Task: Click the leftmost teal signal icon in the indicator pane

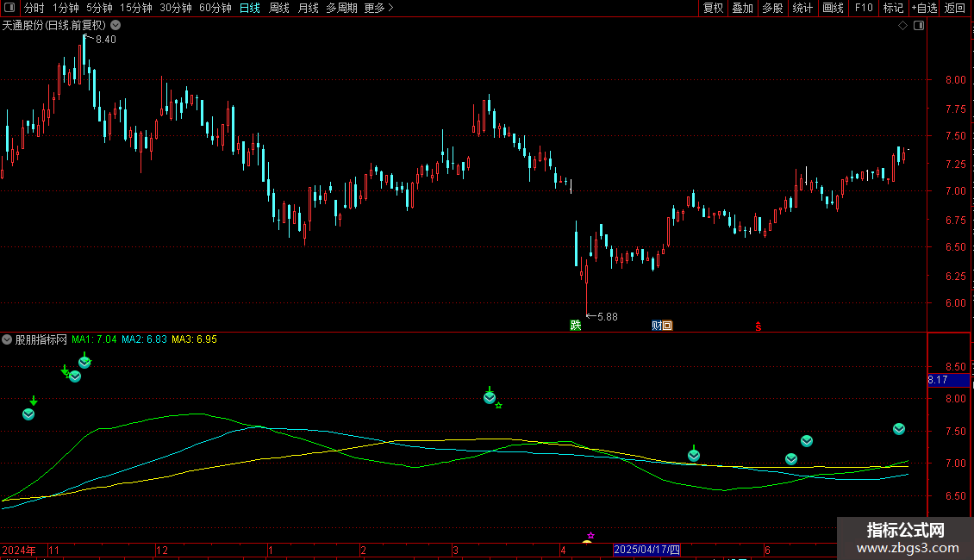Action: 28,414
